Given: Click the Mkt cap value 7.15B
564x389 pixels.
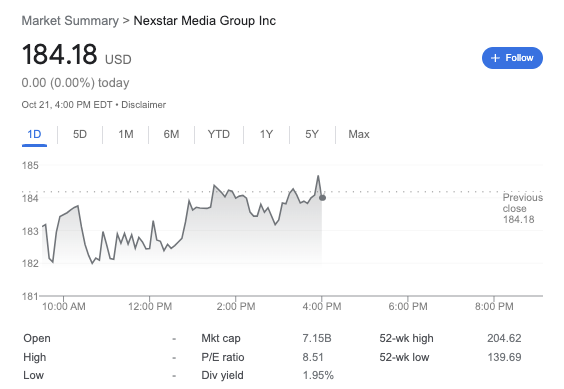Looking at the screenshot, I should coord(317,338).
